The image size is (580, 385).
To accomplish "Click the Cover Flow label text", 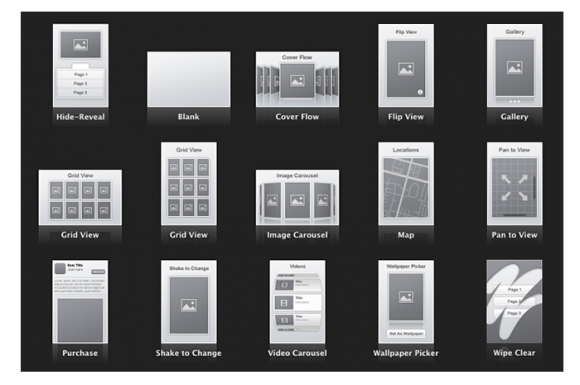I will coord(297,116).
